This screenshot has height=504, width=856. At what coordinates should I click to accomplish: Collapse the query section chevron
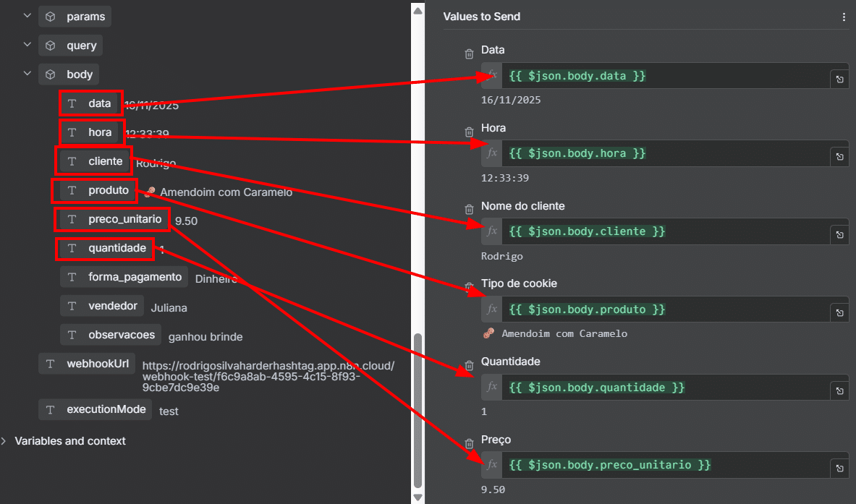[x=27, y=45]
